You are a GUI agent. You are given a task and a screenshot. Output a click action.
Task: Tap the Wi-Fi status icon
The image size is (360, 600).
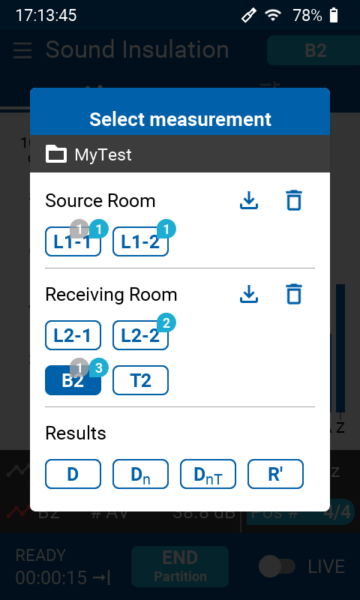pos(273,15)
